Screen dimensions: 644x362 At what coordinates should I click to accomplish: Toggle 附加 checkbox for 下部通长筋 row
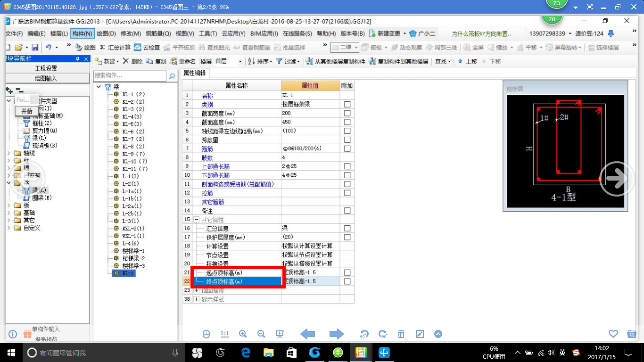(347, 175)
